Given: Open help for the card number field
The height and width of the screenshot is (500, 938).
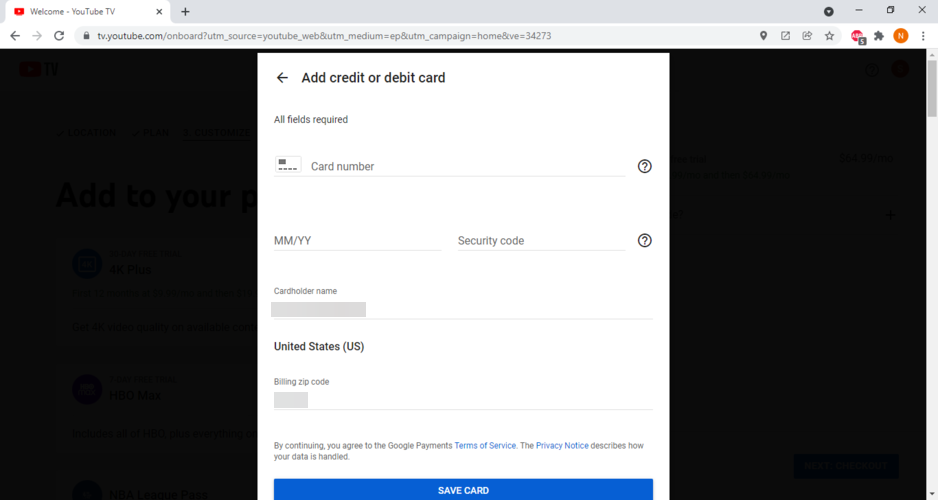Looking at the screenshot, I should (x=644, y=166).
